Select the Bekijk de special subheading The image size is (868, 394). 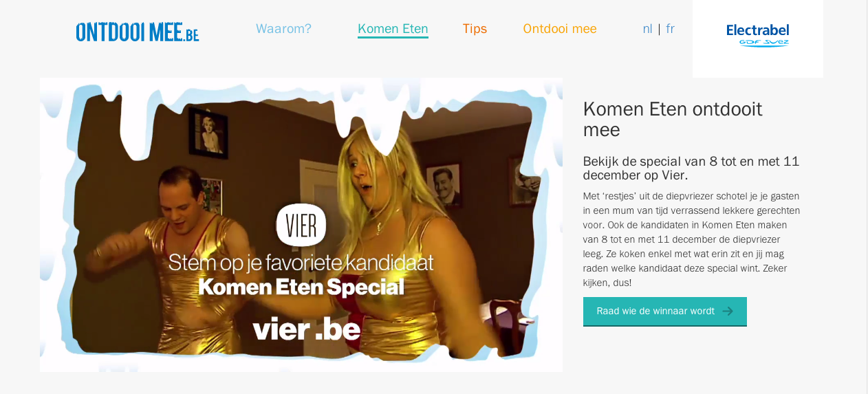(691, 168)
